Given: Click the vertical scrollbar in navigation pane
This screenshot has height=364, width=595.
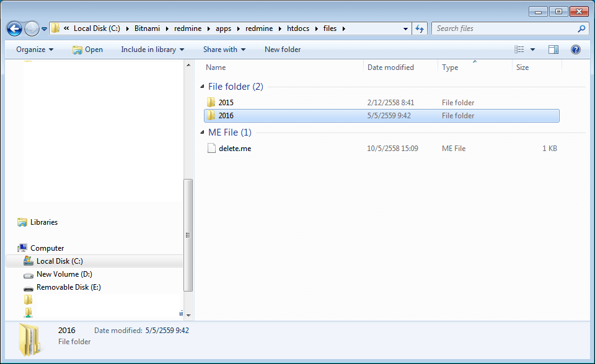Looking at the screenshot, I should (188, 235).
